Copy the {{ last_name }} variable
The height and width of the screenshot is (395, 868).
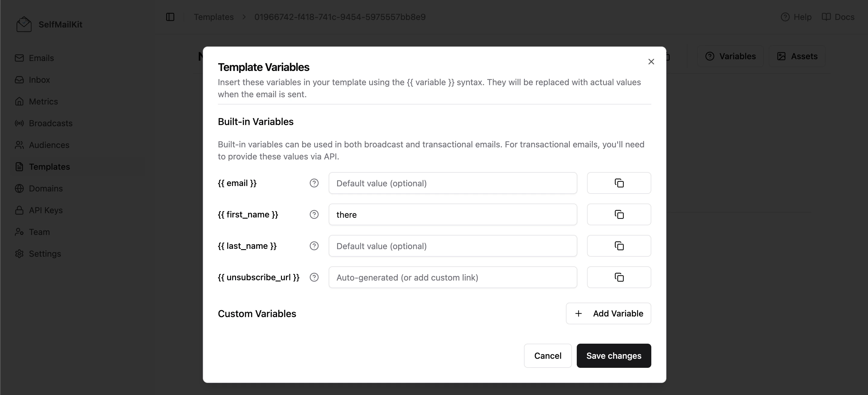click(x=619, y=246)
